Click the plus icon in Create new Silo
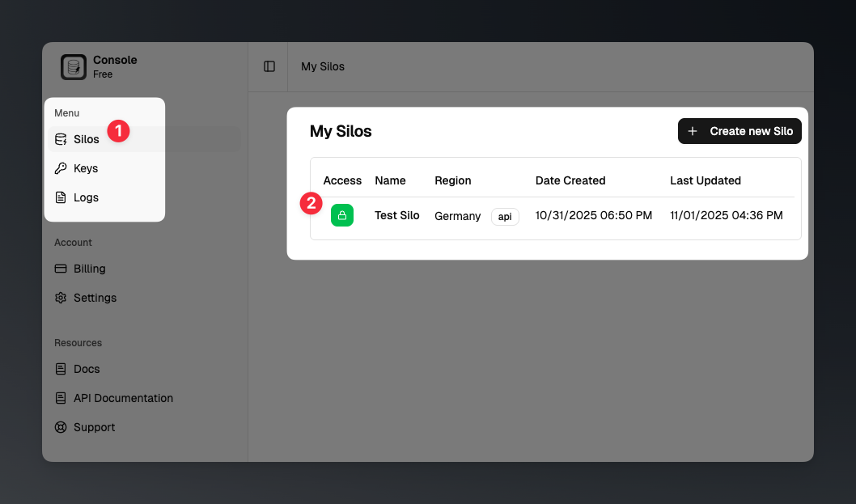The image size is (856, 504). click(693, 131)
